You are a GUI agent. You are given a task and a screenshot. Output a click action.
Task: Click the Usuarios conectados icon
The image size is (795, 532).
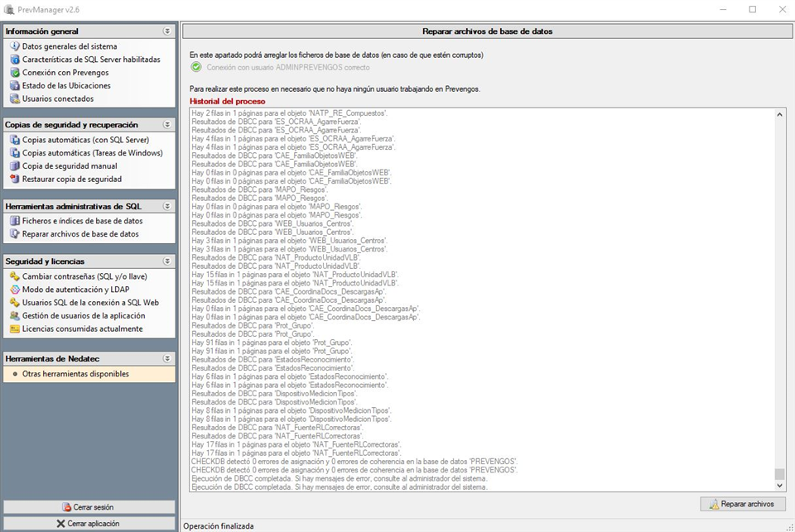pyautogui.click(x=15, y=98)
